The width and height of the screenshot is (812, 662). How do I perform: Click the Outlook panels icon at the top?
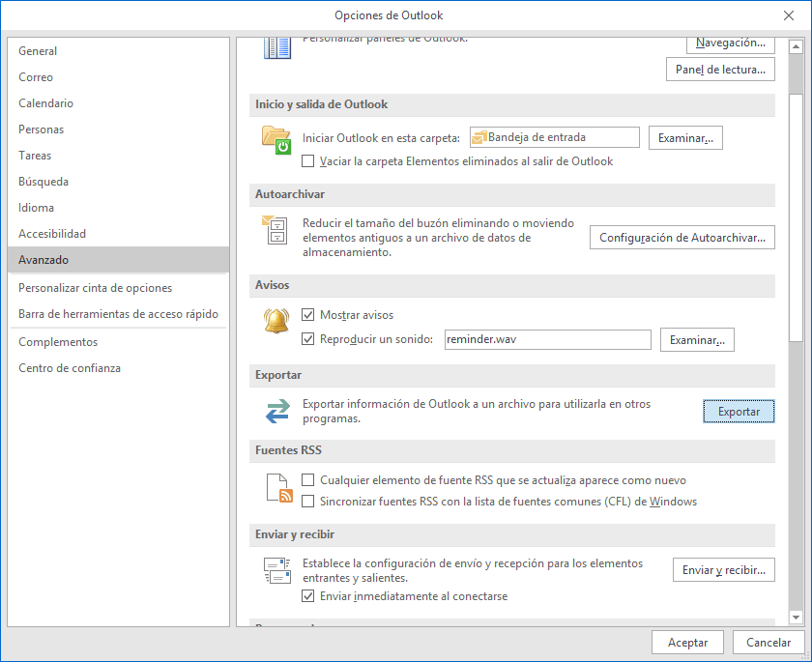277,48
